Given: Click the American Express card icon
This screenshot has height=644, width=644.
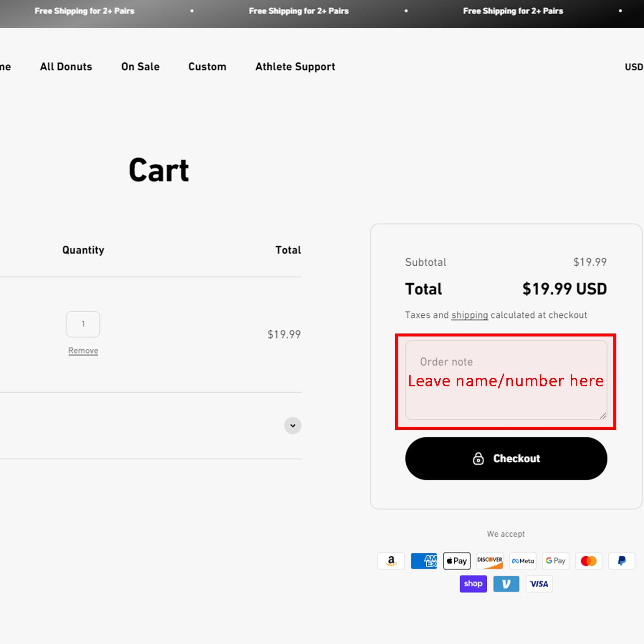Looking at the screenshot, I should point(424,561).
